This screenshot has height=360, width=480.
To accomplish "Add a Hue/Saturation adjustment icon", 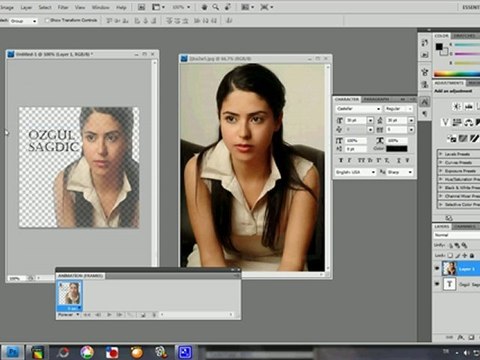I will [457, 123].
